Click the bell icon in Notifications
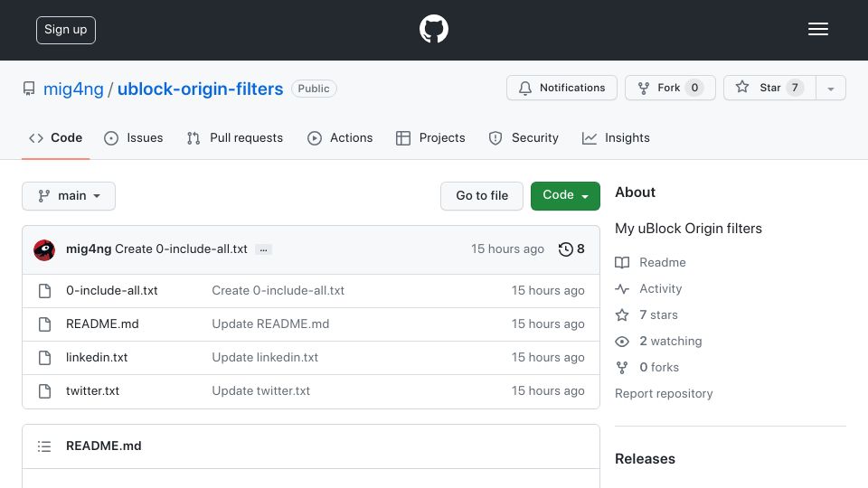 coord(525,88)
